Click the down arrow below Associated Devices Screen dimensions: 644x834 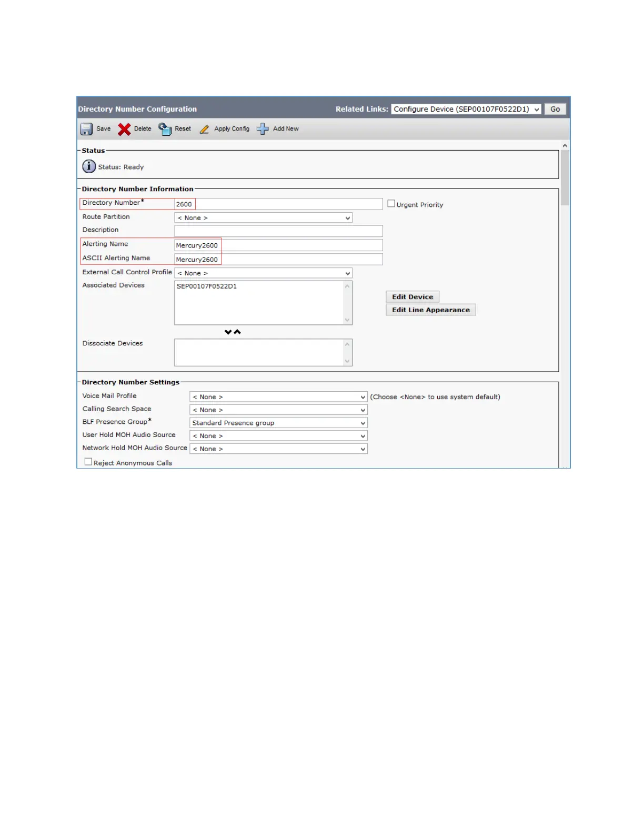click(x=228, y=332)
